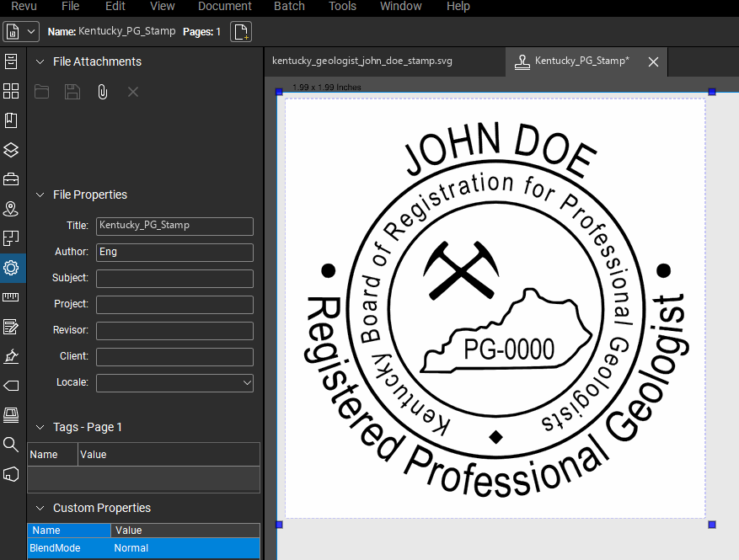Open the File menu

[70, 6]
